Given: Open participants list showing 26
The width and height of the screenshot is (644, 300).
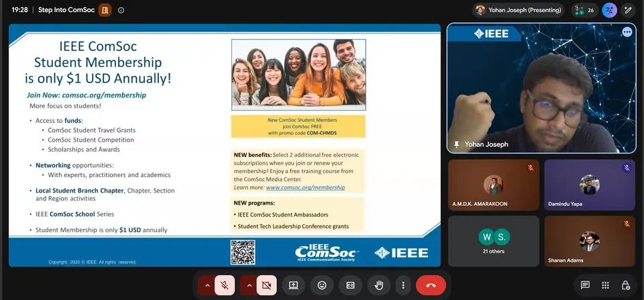Looking at the screenshot, I should pos(584,10).
